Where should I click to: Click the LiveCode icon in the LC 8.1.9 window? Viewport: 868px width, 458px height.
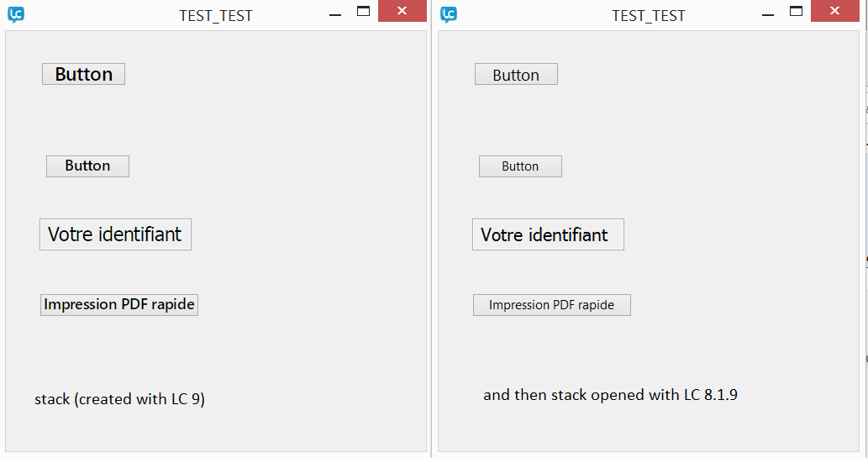(449, 14)
